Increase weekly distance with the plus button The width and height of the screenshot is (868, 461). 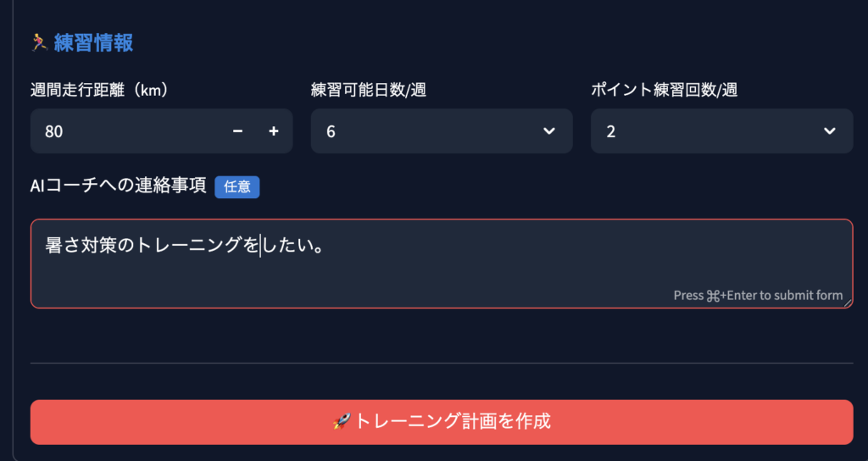click(274, 131)
